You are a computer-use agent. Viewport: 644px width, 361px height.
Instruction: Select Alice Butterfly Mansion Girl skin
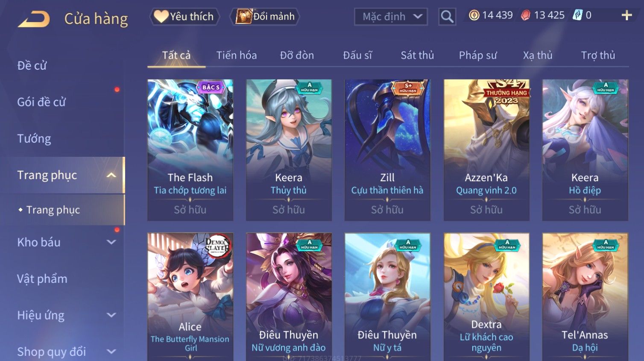click(190, 296)
